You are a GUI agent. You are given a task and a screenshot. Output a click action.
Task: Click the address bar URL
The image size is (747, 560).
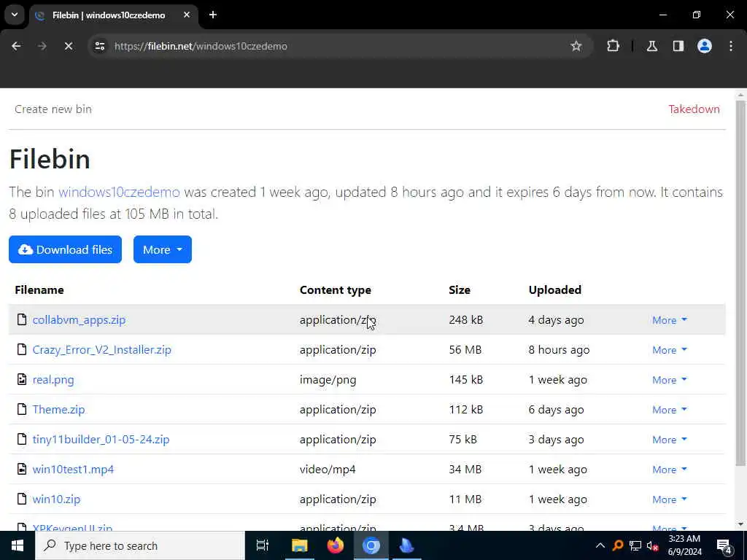tap(201, 46)
